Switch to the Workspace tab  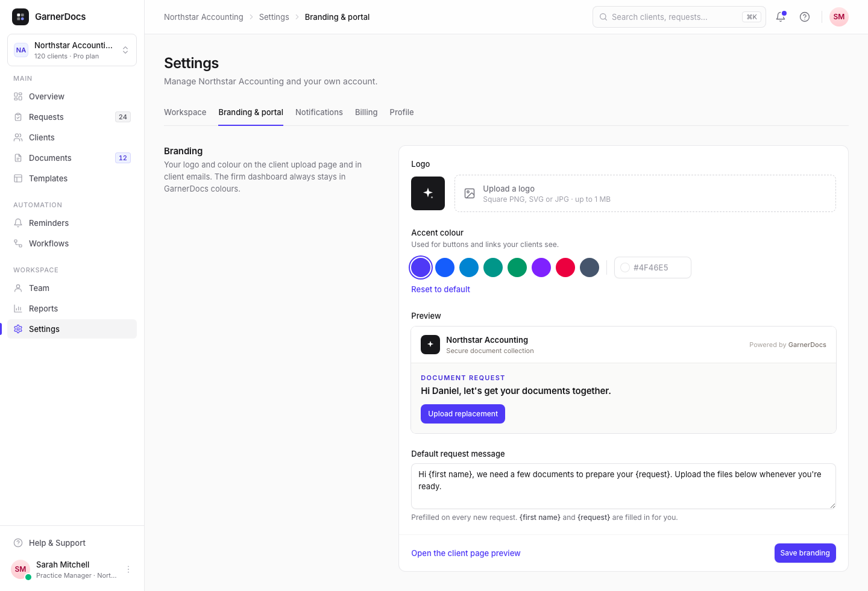click(x=185, y=112)
